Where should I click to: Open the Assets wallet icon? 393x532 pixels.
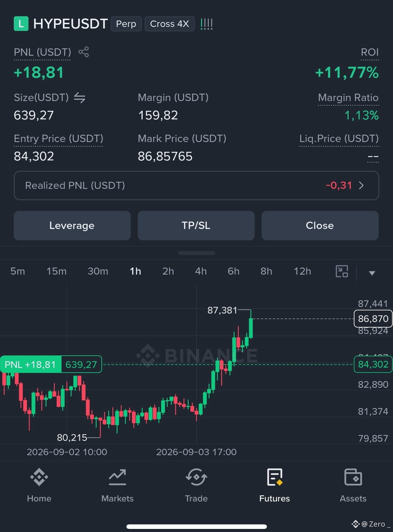353,477
